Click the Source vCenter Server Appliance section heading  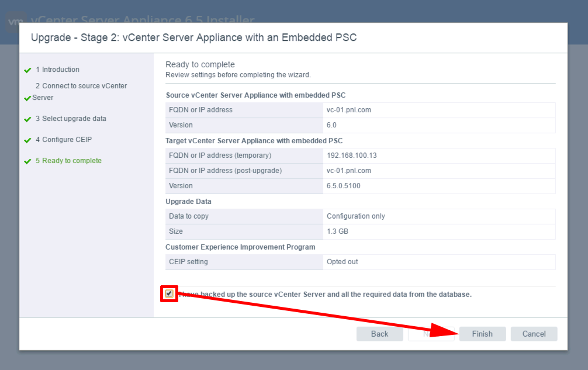click(256, 95)
